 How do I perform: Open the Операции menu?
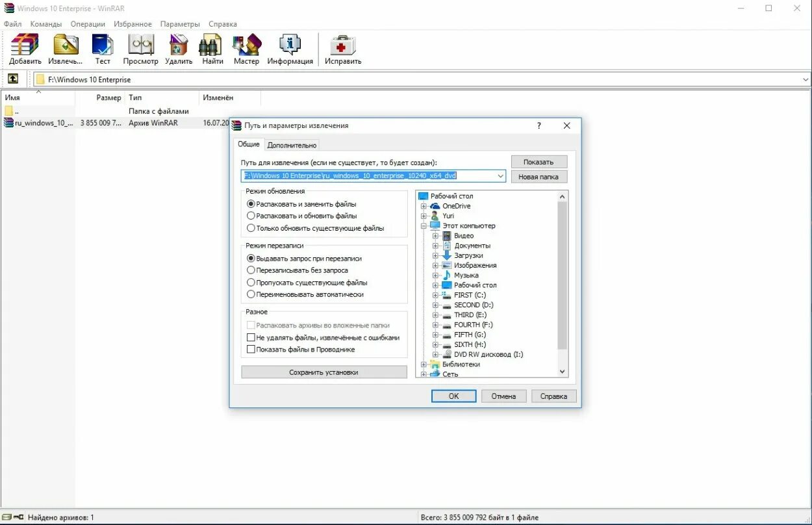[x=88, y=24]
